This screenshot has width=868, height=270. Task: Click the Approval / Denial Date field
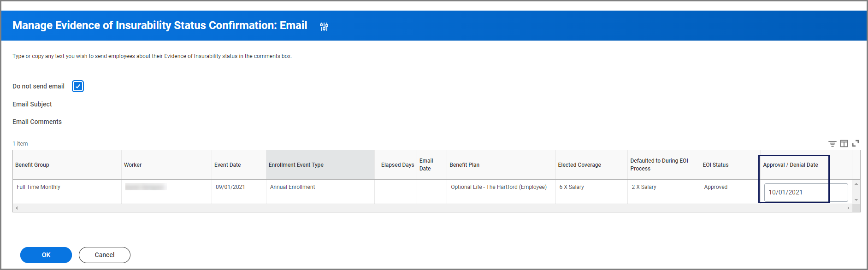click(x=805, y=193)
